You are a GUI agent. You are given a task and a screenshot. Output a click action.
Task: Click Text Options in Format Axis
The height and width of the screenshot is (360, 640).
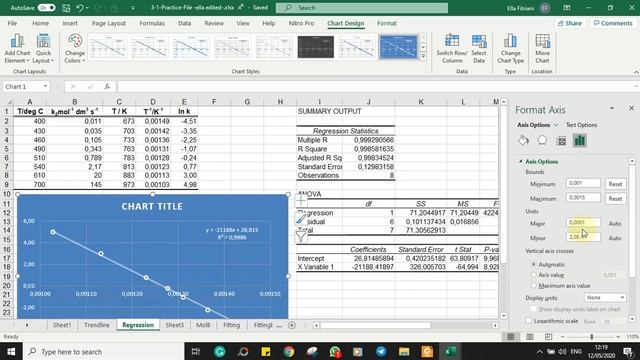click(x=581, y=125)
